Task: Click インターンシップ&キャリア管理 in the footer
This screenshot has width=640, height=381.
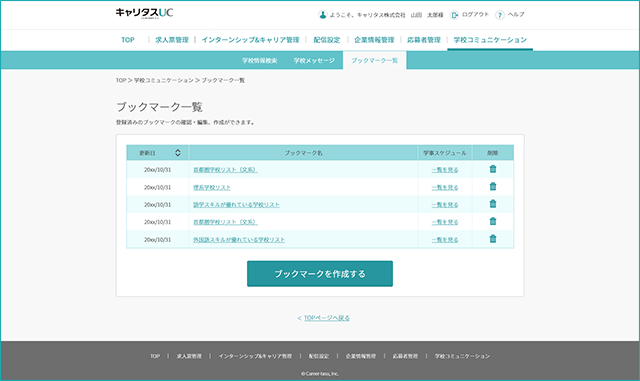Action: click(255, 356)
